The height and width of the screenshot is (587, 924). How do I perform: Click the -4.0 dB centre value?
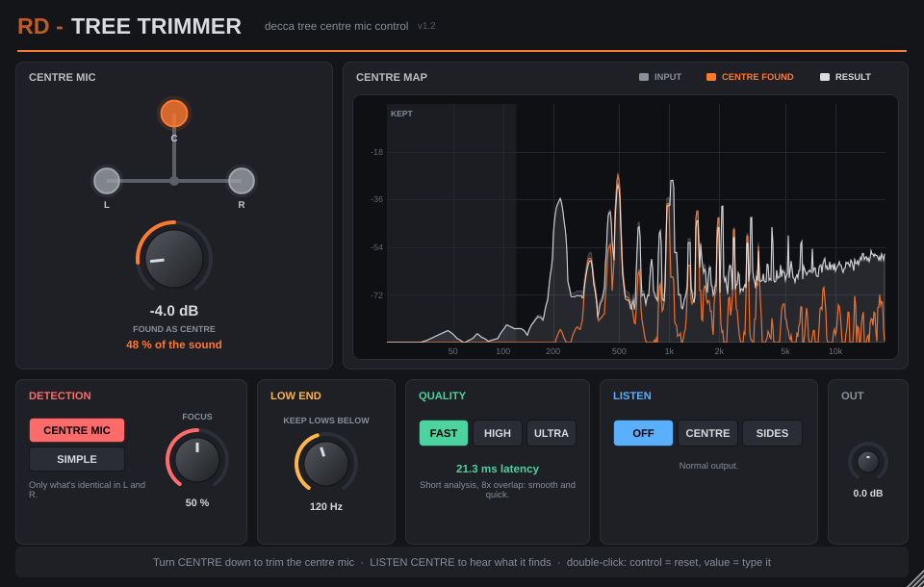tap(174, 311)
